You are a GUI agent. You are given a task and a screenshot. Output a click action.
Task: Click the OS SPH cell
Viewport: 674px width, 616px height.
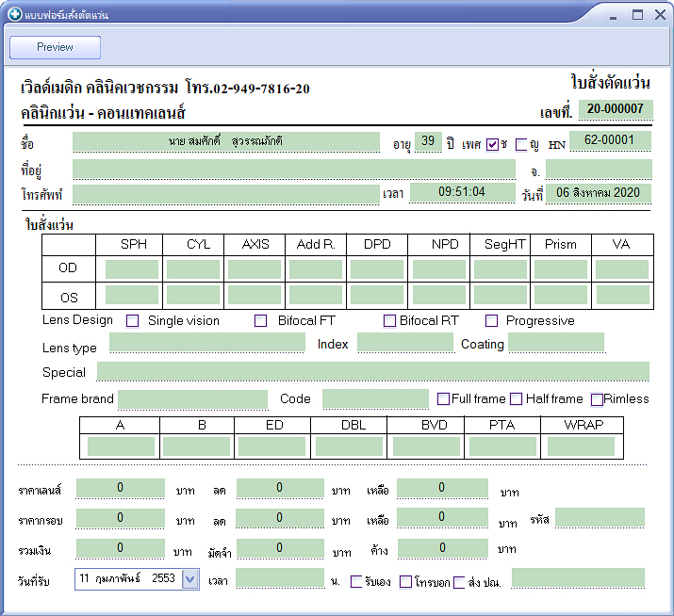(x=132, y=296)
